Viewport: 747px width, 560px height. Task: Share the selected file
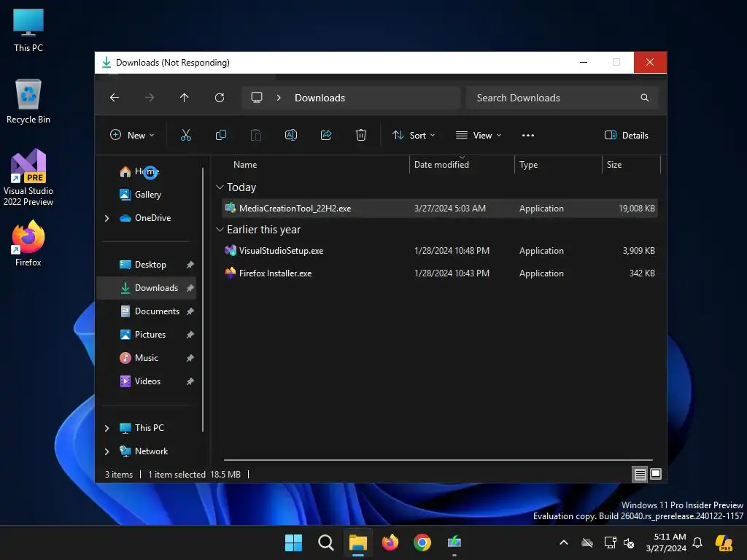point(326,135)
